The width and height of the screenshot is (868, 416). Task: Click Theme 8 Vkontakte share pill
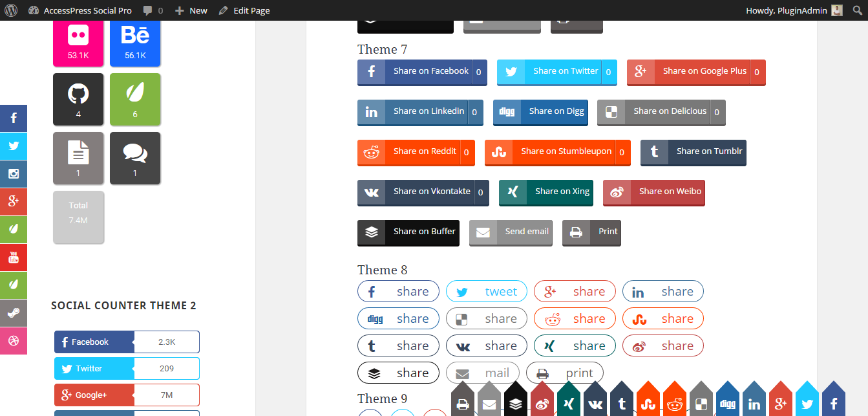[x=487, y=345]
